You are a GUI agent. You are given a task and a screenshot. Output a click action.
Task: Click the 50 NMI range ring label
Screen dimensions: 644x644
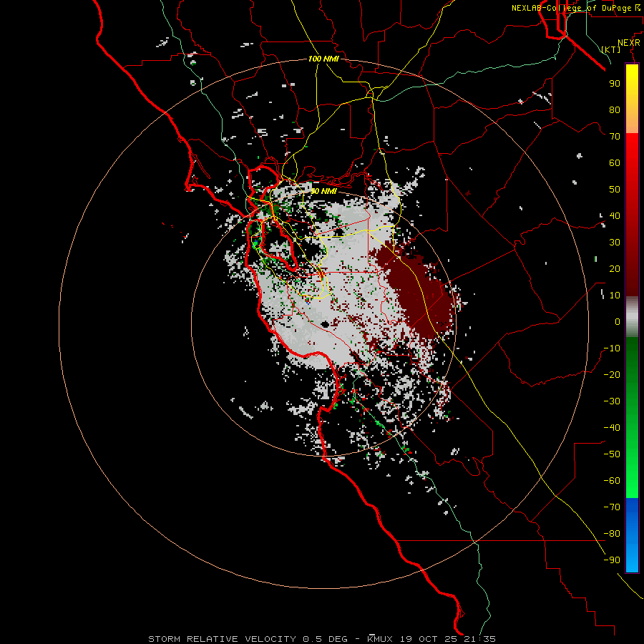(323, 191)
